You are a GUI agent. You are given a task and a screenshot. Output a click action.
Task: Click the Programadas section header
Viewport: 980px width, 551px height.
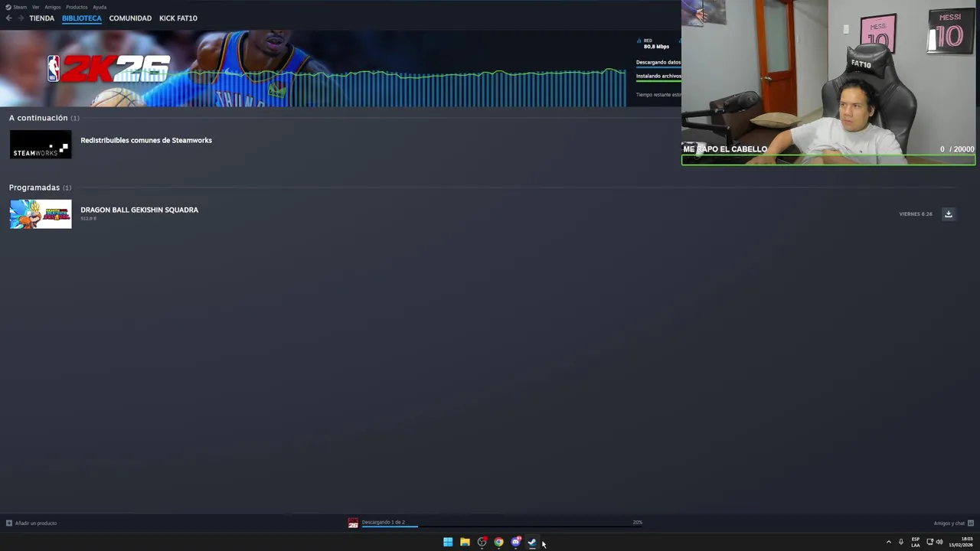point(40,187)
